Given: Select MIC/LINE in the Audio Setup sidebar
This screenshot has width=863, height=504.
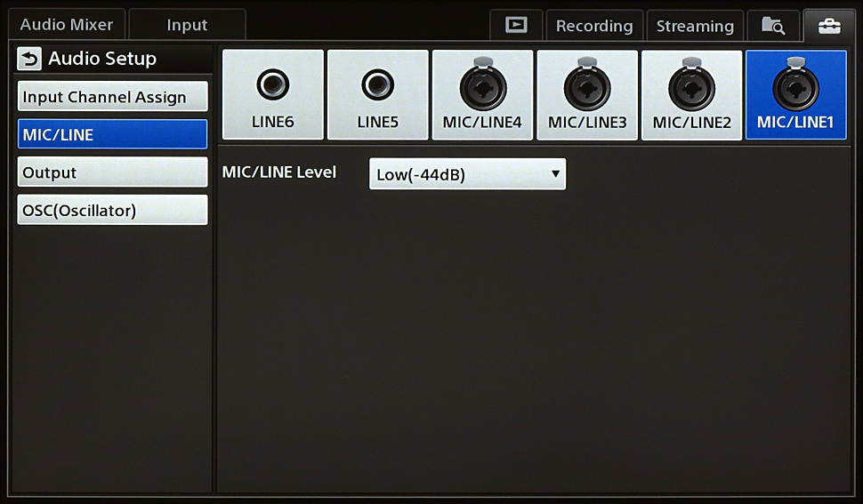Looking at the screenshot, I should (x=112, y=135).
